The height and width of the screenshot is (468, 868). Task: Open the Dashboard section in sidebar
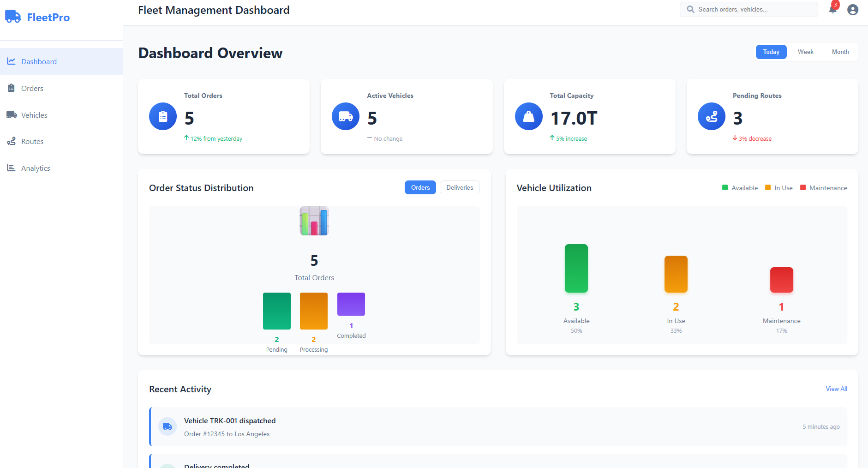[39, 61]
